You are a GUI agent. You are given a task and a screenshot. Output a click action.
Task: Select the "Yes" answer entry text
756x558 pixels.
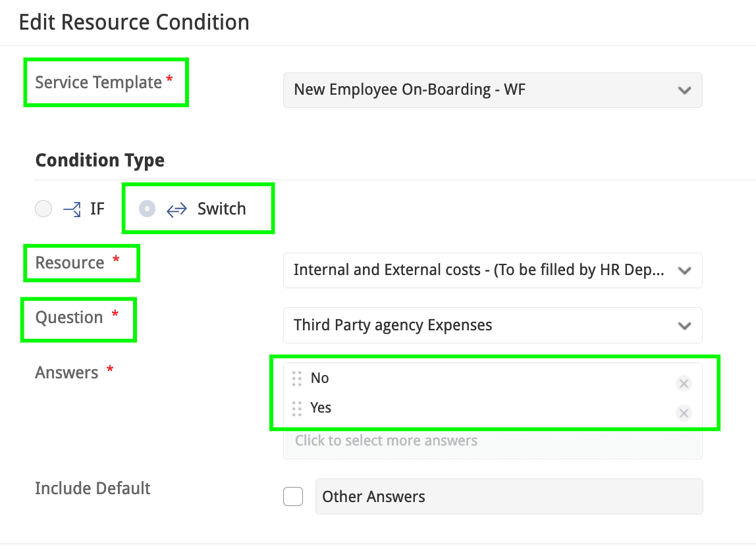click(321, 408)
